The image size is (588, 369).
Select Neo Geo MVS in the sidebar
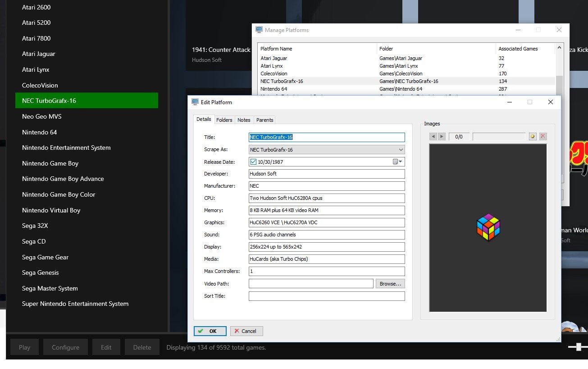[87, 116]
